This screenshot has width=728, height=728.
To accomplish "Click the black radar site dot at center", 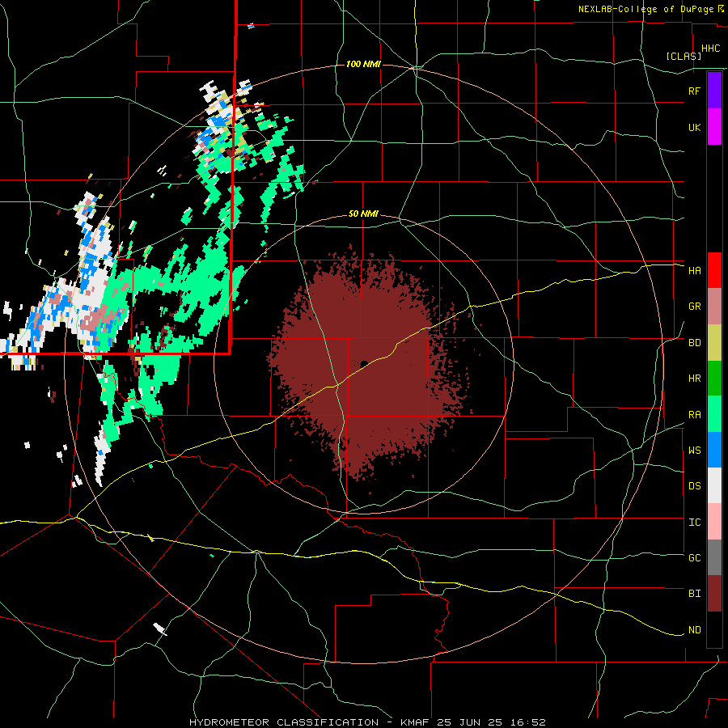I will [364, 364].
